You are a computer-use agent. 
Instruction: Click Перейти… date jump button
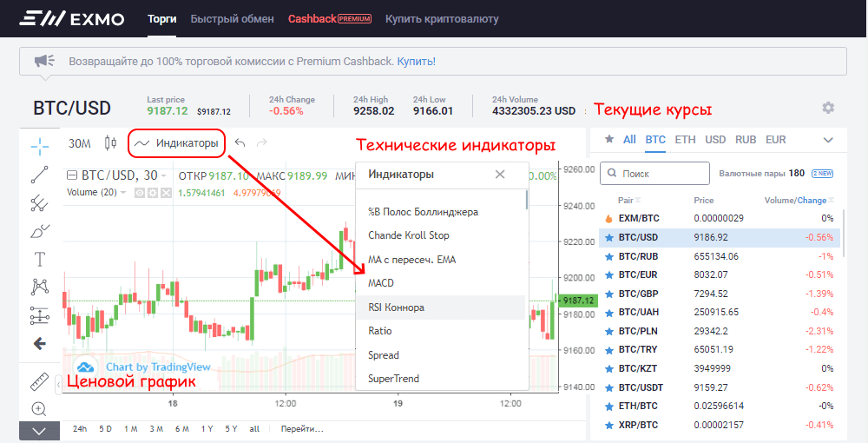tap(302, 428)
